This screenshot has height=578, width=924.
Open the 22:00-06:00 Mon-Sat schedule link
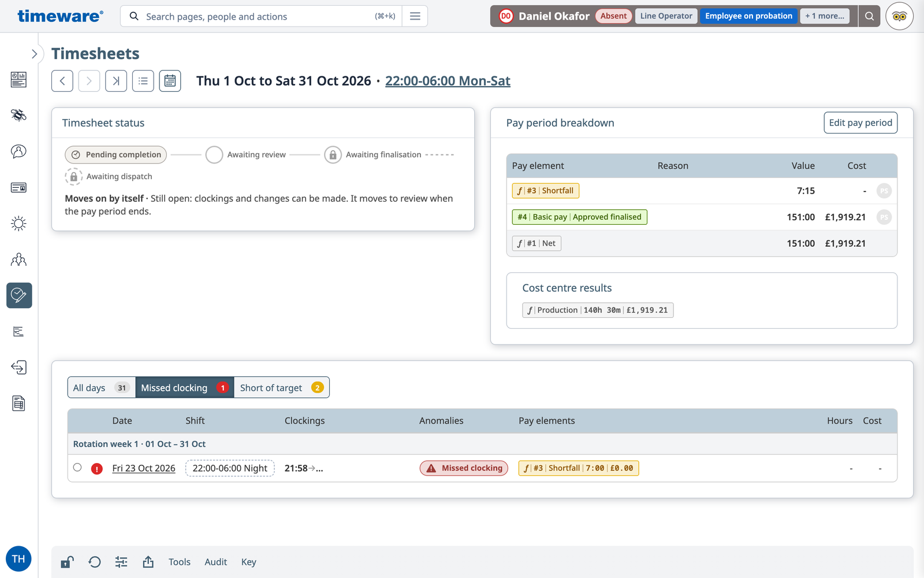(x=448, y=81)
